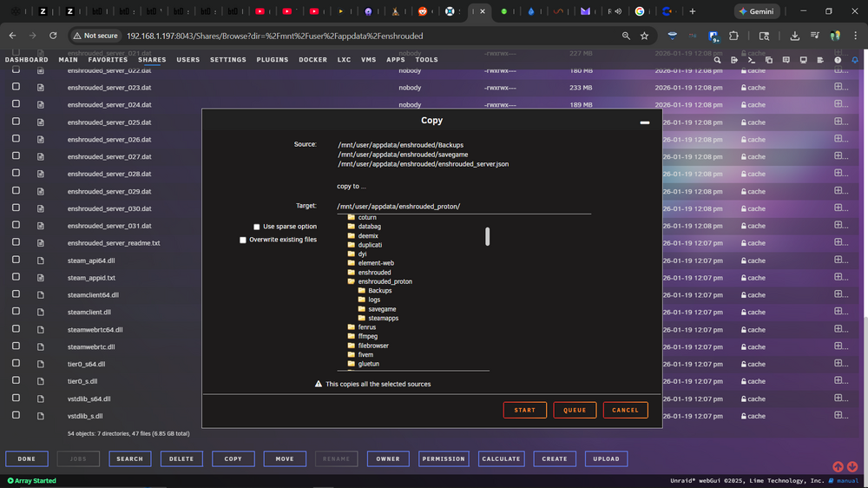Open the web terminal icon

point(751,60)
